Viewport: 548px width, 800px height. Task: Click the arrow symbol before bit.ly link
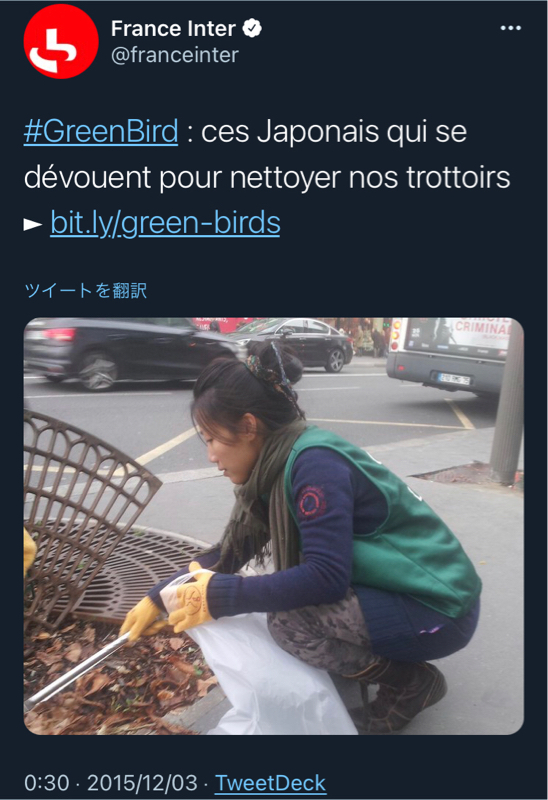pos(33,224)
